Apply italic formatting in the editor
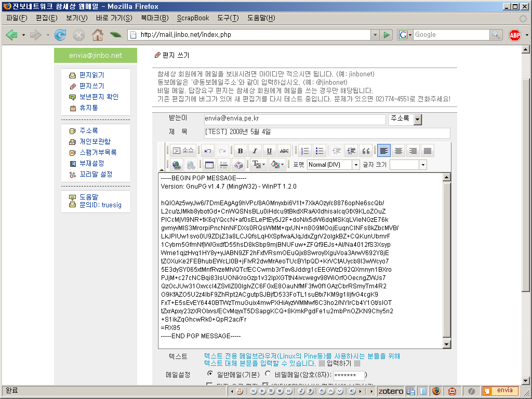 [x=254, y=151]
